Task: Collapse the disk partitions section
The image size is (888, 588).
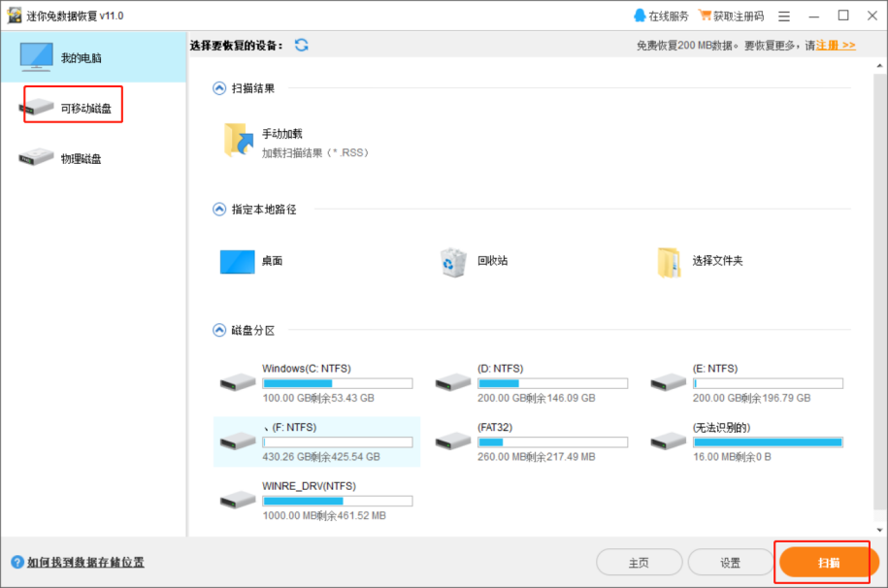Action: 219,330
